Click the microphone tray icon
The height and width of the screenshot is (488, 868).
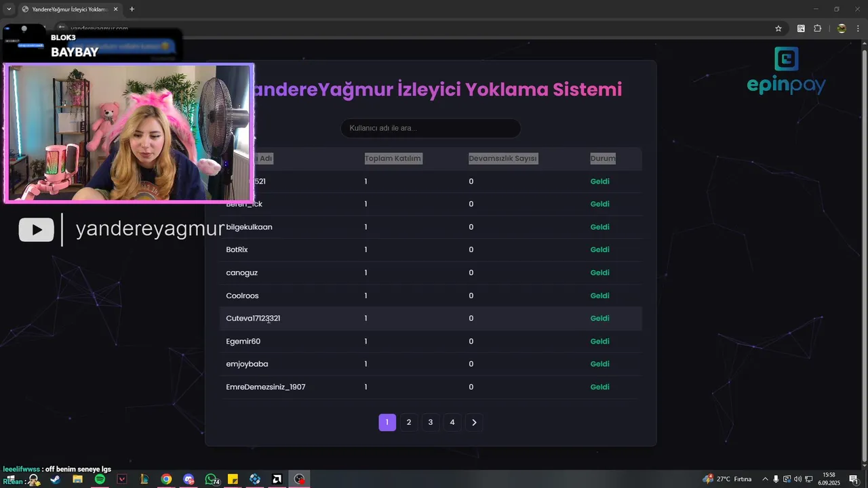[x=776, y=479]
